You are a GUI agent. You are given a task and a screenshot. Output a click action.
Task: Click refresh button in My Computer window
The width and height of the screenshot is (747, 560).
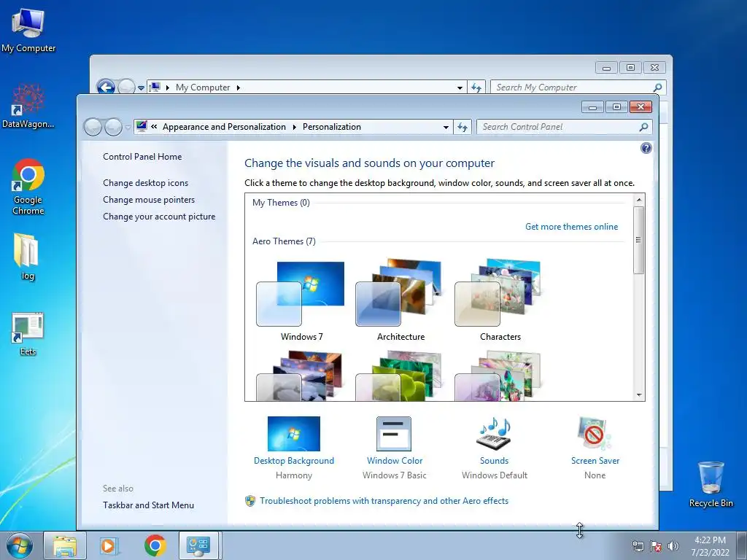[x=476, y=87]
